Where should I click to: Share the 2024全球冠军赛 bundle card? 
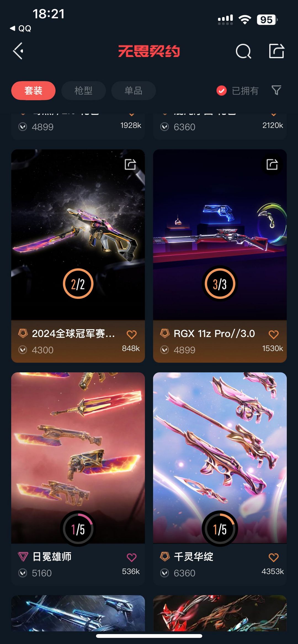pyautogui.click(x=130, y=165)
